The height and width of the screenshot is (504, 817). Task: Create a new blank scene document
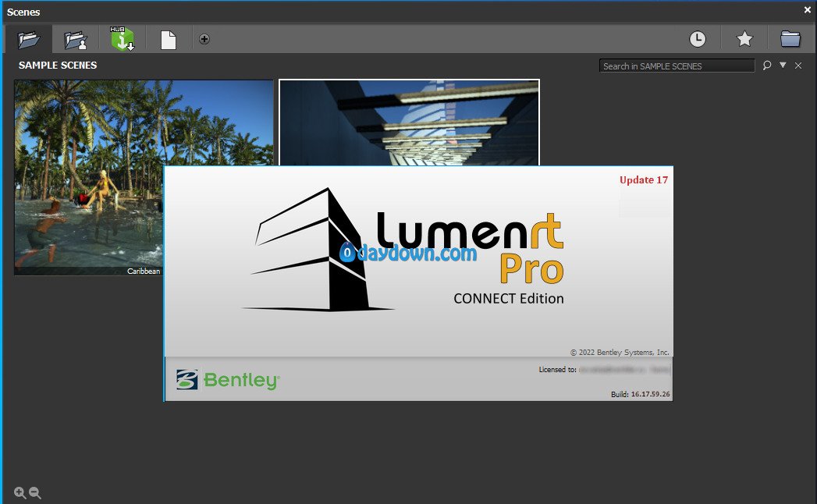coord(169,40)
